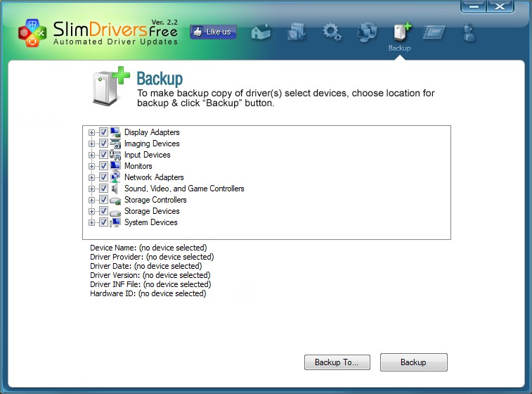Image resolution: width=532 pixels, height=394 pixels.
Task: Open the Uninstall drivers toolbar icon
Action: [x=297, y=32]
